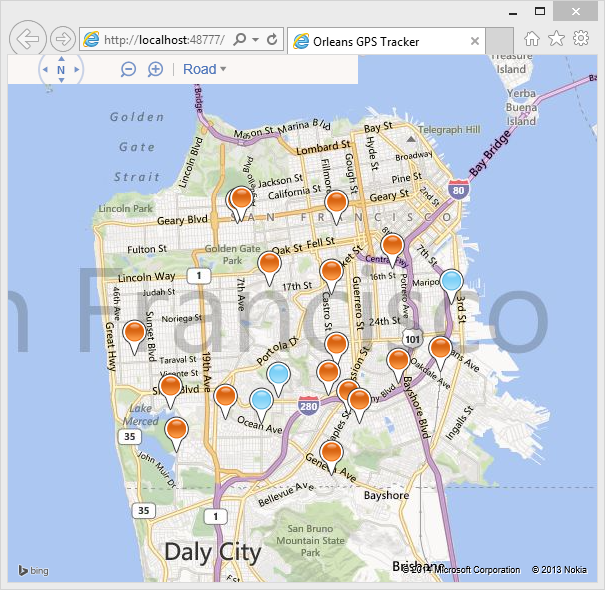Click the Daly City map label
605x590 pixels.
(x=213, y=552)
